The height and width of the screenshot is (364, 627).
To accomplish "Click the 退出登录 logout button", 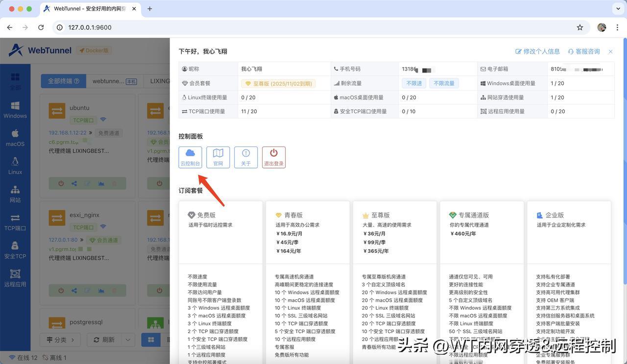I will pos(274,157).
